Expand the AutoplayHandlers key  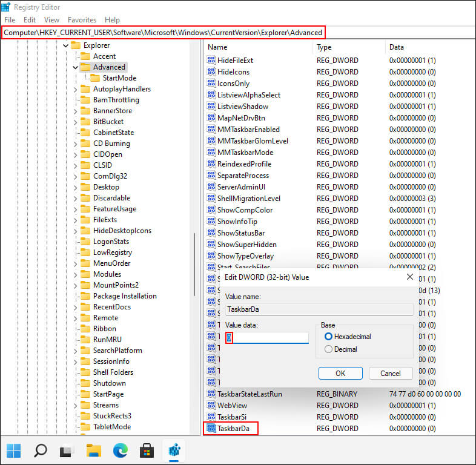(x=75, y=89)
